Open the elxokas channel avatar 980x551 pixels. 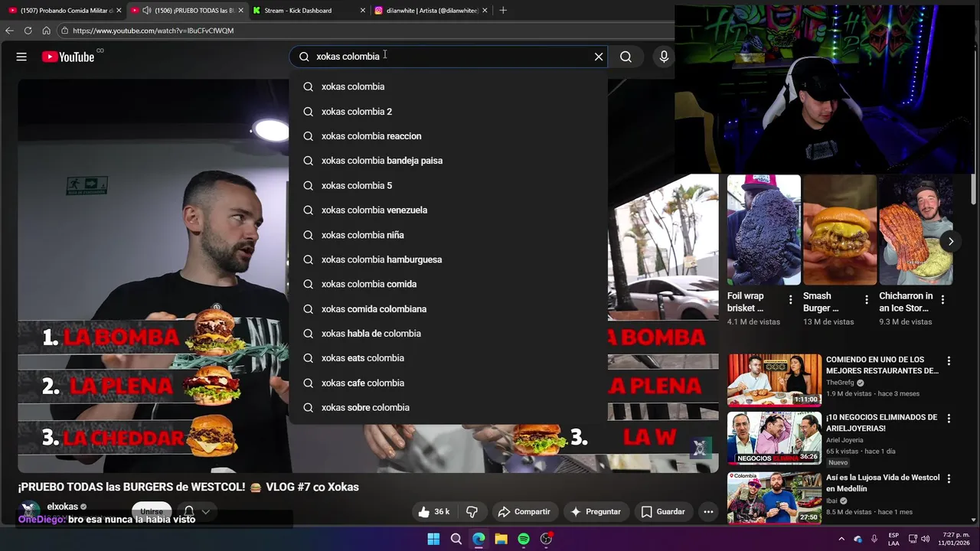coord(30,511)
